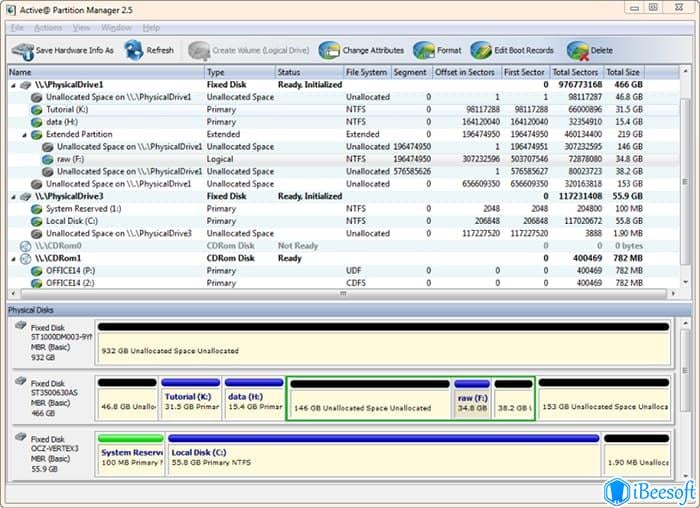700x508 pixels.
Task: Click the horizontal scrollbar of the partition list
Action: point(343,294)
